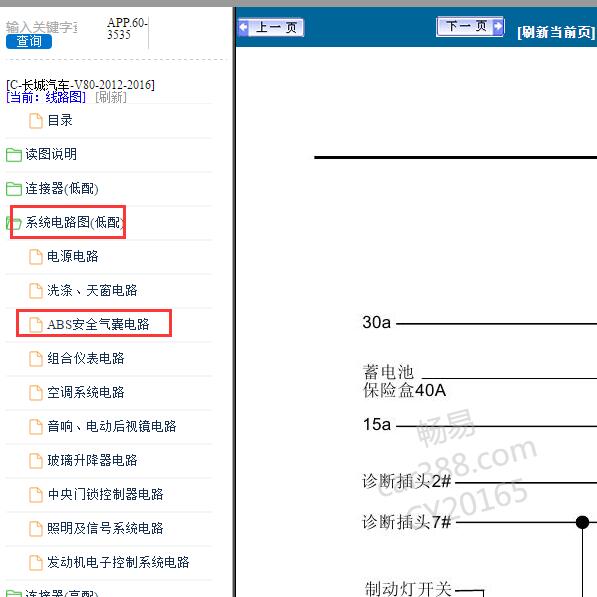The image size is (597, 597).
Task: Open 玻璃升降器电路 diagram
Action: coord(92,460)
